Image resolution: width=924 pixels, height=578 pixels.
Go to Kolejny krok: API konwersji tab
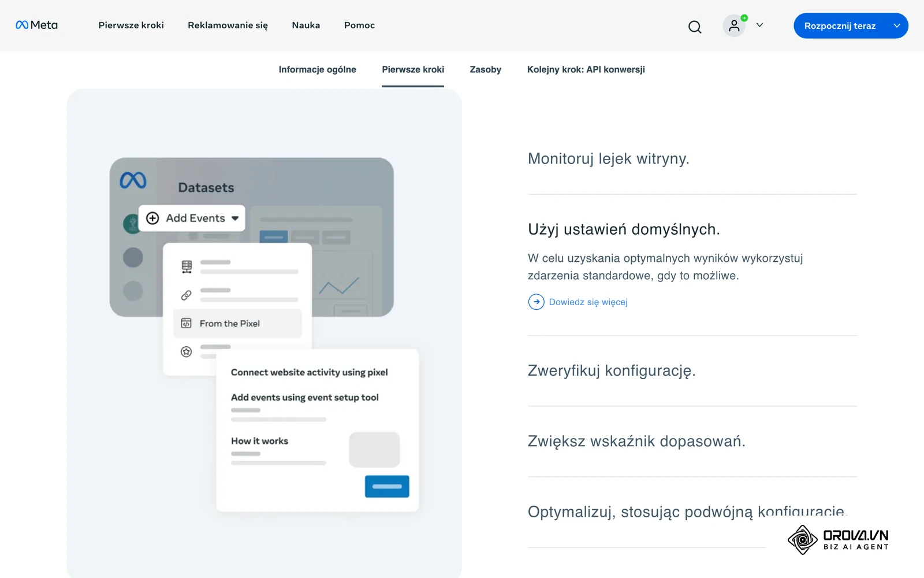586,69
